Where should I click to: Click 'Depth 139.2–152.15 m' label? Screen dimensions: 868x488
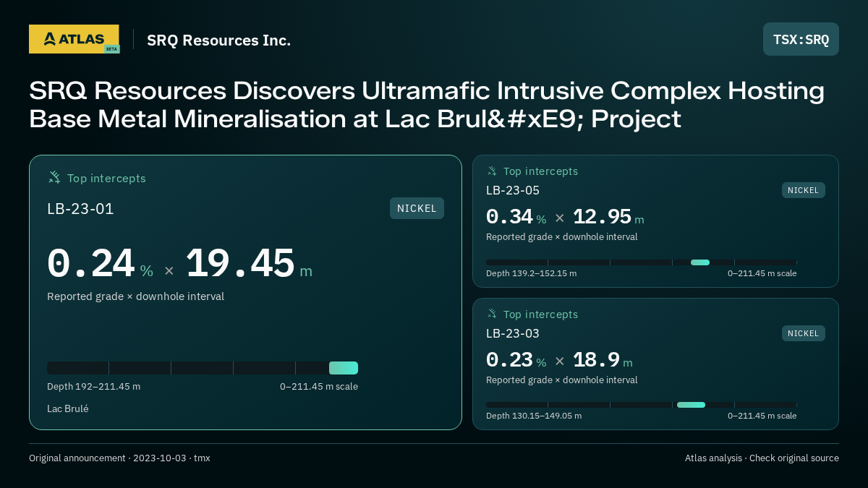pos(532,273)
